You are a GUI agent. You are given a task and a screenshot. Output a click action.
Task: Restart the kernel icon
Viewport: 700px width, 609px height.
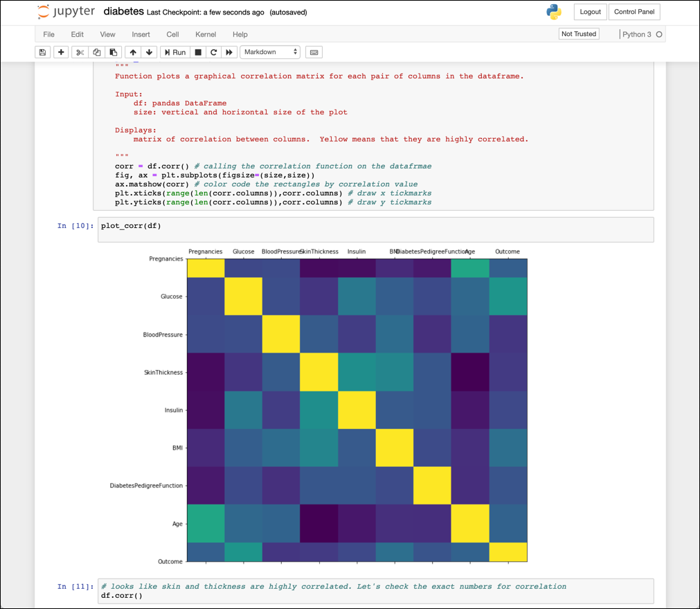click(x=213, y=53)
